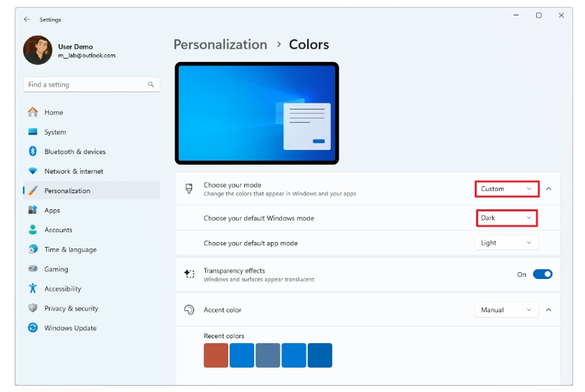Screen dimensions: 585x392
Task: Open the default app mode Light dropdown
Action: pyautogui.click(x=507, y=243)
